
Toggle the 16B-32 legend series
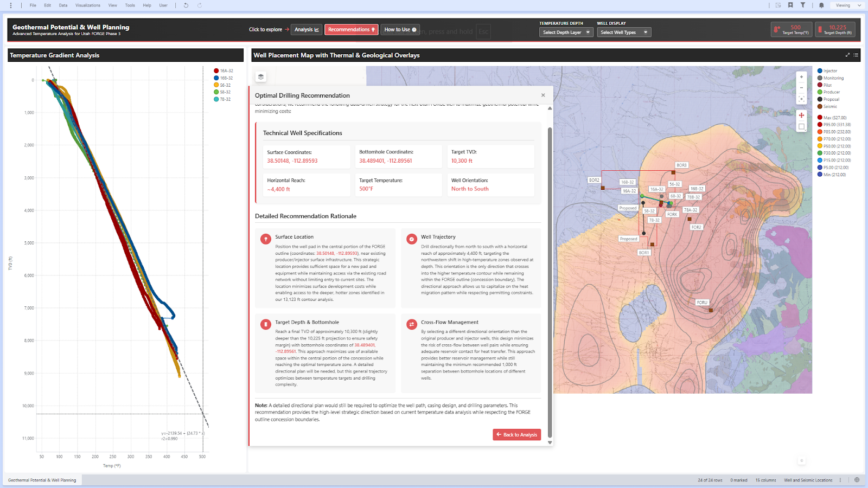pos(224,78)
